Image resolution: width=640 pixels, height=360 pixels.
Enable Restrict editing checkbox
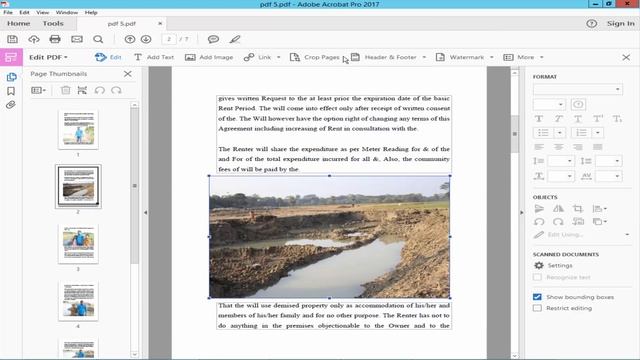pos(537,308)
